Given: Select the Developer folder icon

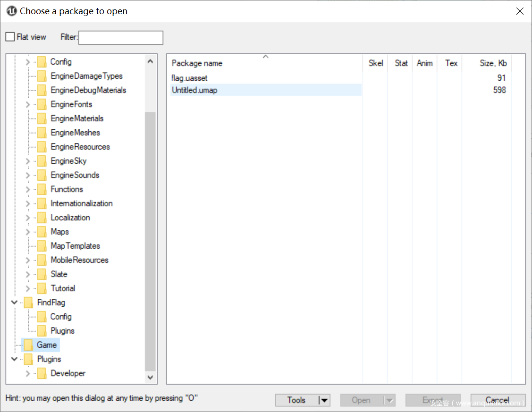Looking at the screenshot, I should pos(42,373).
